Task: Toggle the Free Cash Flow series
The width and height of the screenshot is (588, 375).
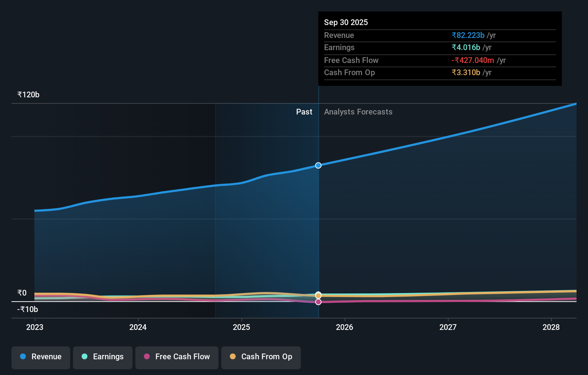Action: (177, 357)
